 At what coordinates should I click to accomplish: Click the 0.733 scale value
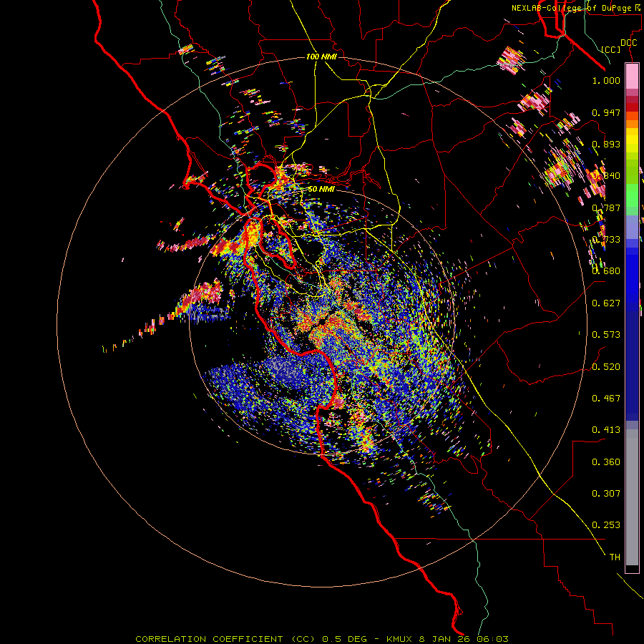click(606, 240)
